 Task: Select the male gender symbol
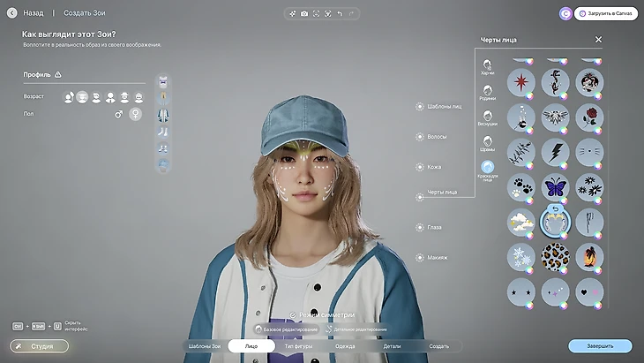[119, 114]
